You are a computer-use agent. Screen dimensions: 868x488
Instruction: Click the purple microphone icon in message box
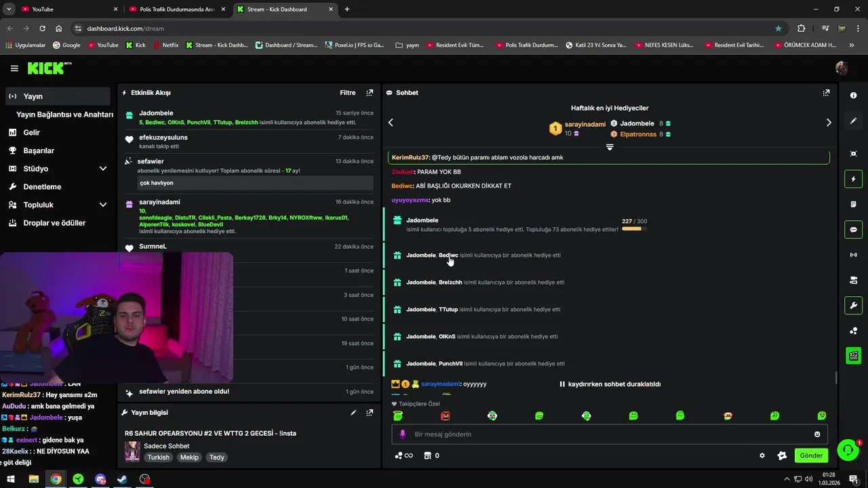(x=402, y=434)
